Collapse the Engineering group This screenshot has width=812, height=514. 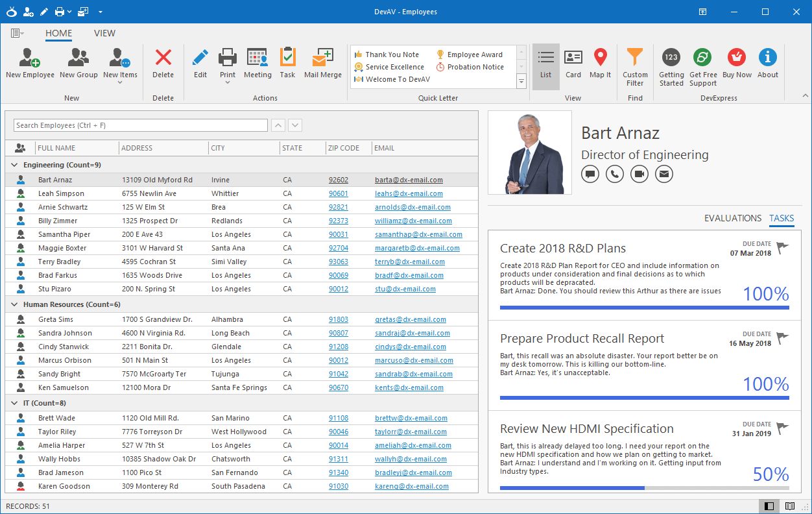tap(14, 165)
